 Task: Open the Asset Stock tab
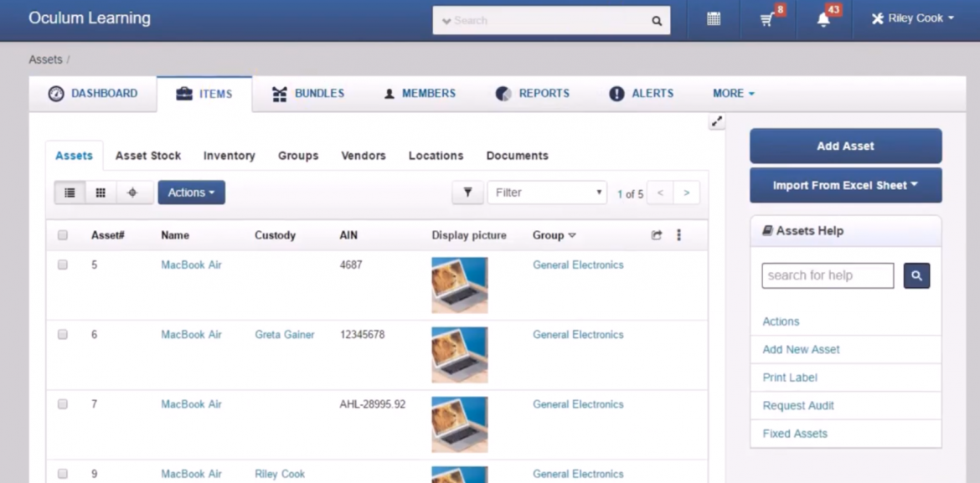147,155
